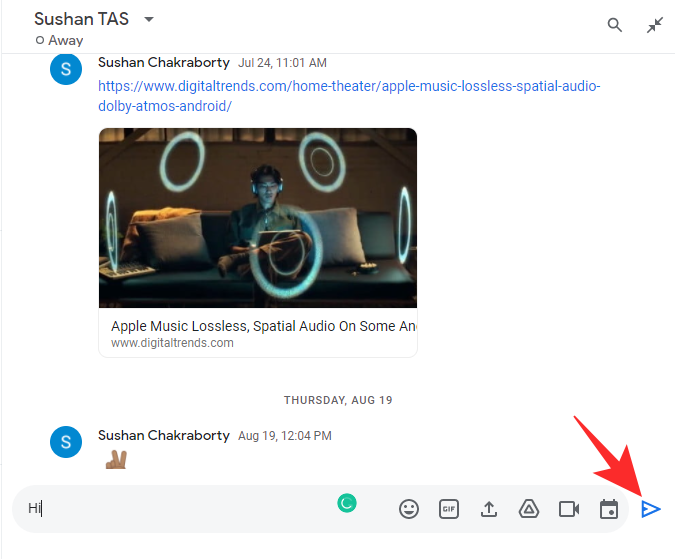Click the Sushan TAS conversation title
Screen dimensions: 675x559
tap(81, 19)
